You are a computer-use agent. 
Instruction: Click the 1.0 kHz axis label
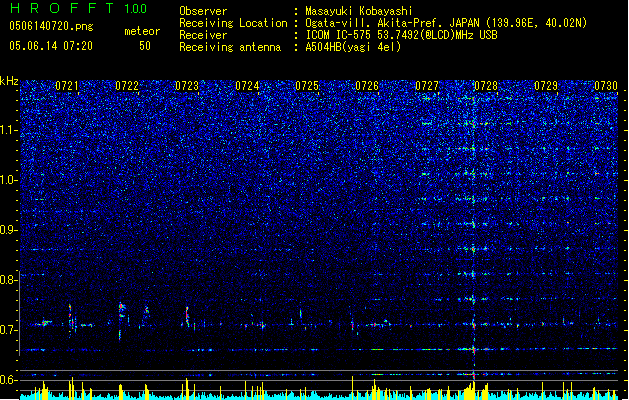point(9,180)
